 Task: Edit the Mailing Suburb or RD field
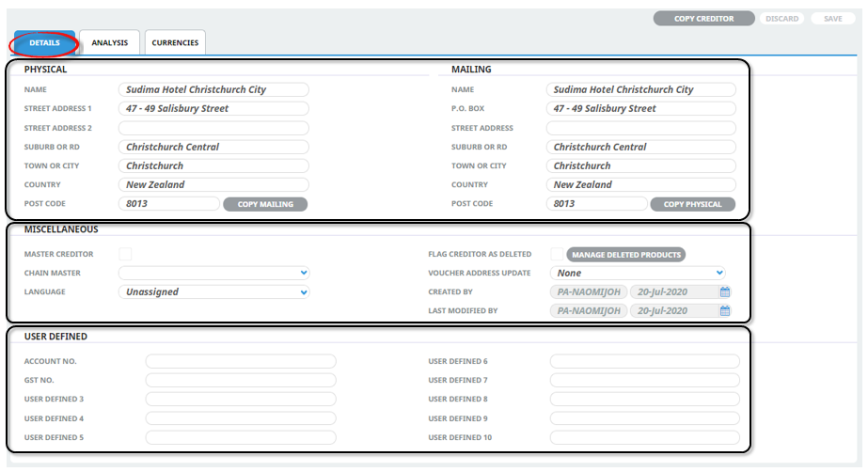tap(641, 147)
